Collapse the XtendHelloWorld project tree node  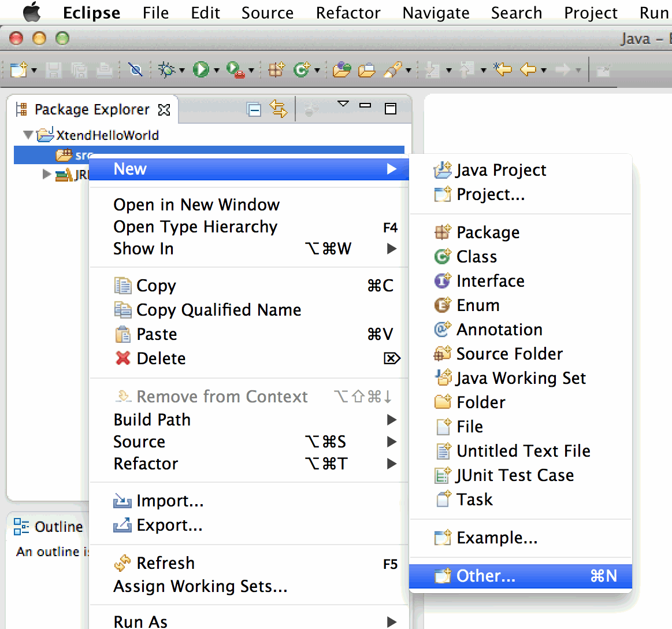(x=28, y=135)
